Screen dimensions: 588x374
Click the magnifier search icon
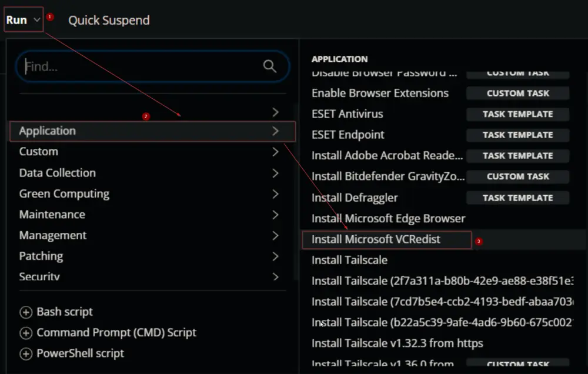270,66
